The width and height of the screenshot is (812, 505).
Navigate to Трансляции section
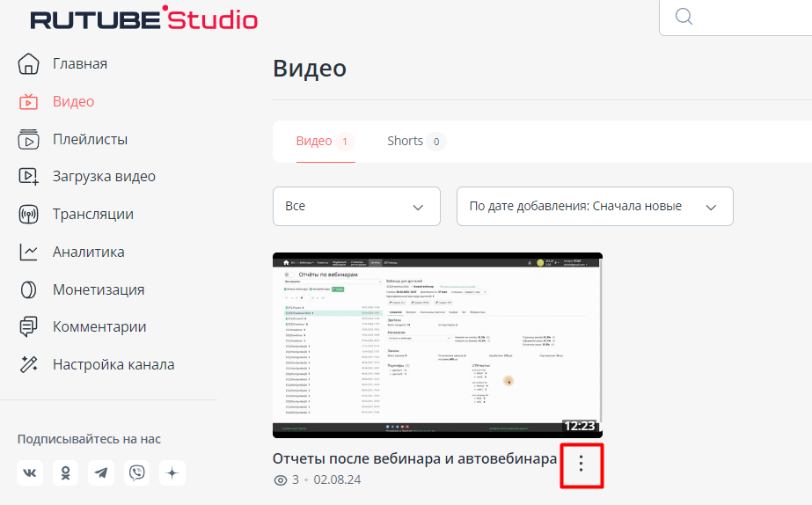(92, 214)
